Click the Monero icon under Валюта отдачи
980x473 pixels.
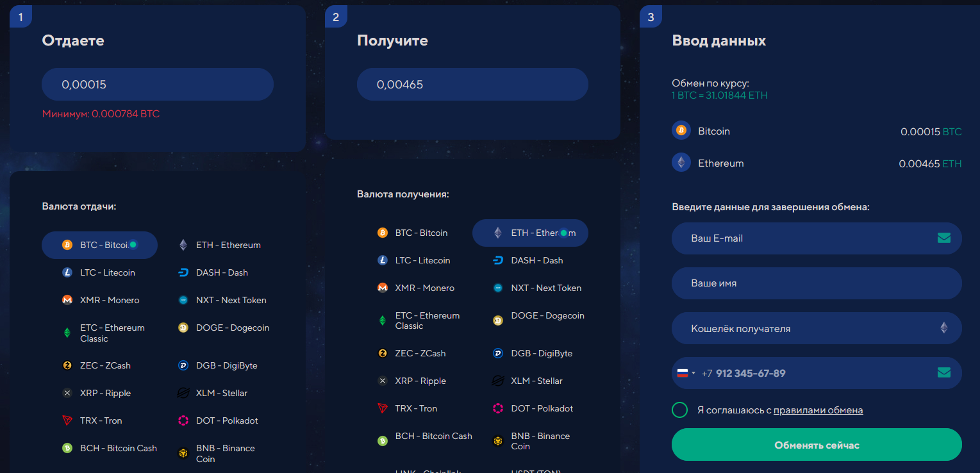(67, 300)
